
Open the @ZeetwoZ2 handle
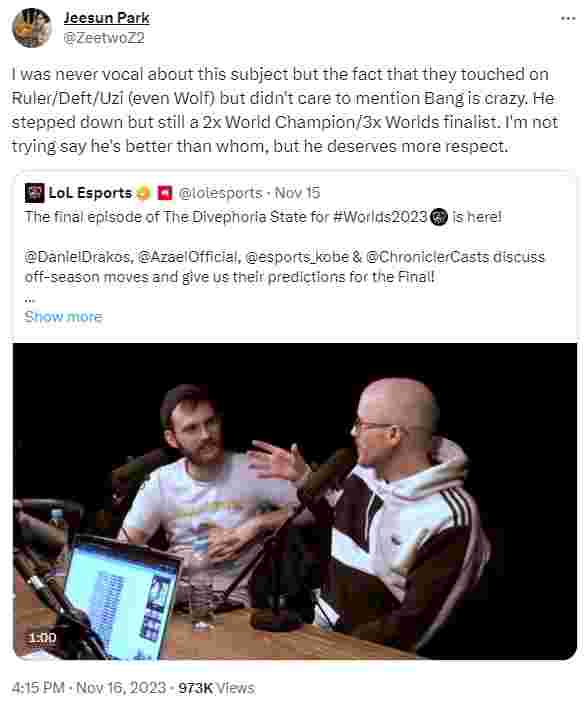[104, 38]
